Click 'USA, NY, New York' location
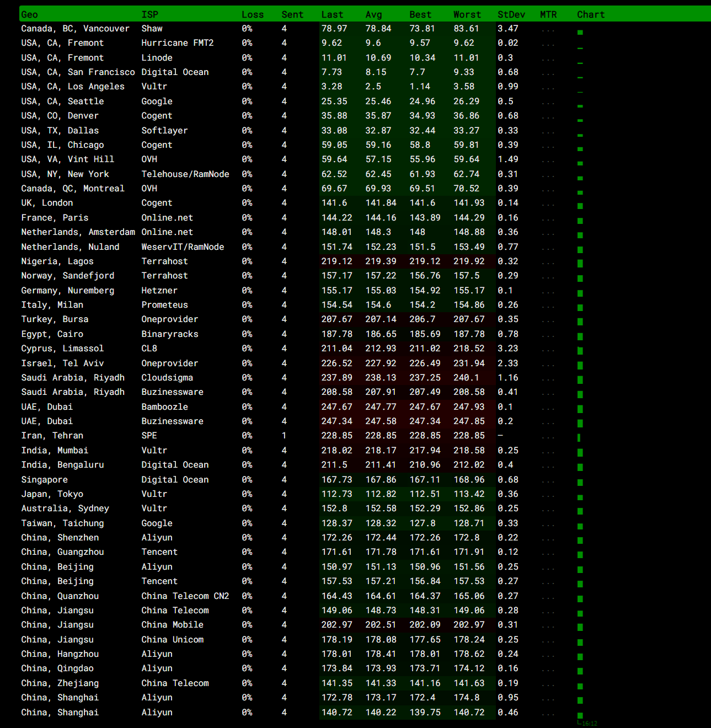The width and height of the screenshot is (711, 728). (65, 174)
